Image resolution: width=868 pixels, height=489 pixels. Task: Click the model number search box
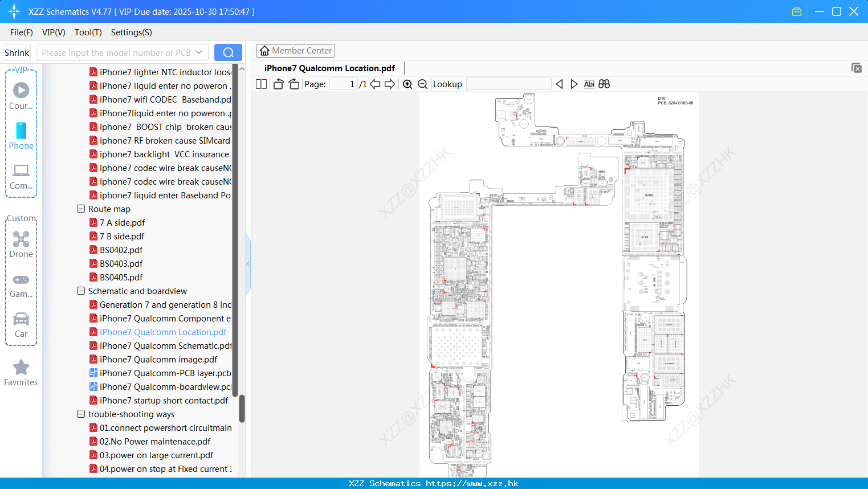coord(116,52)
